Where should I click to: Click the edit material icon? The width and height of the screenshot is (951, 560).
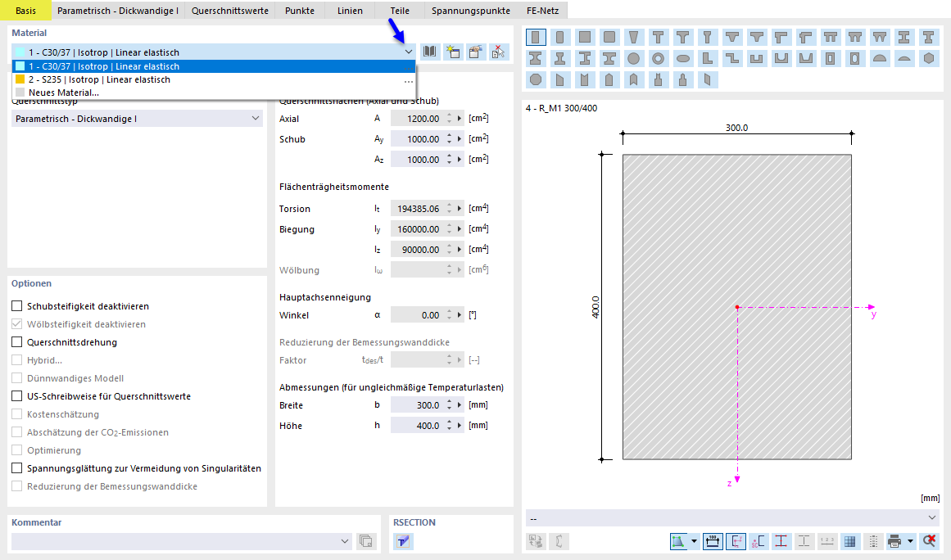475,52
